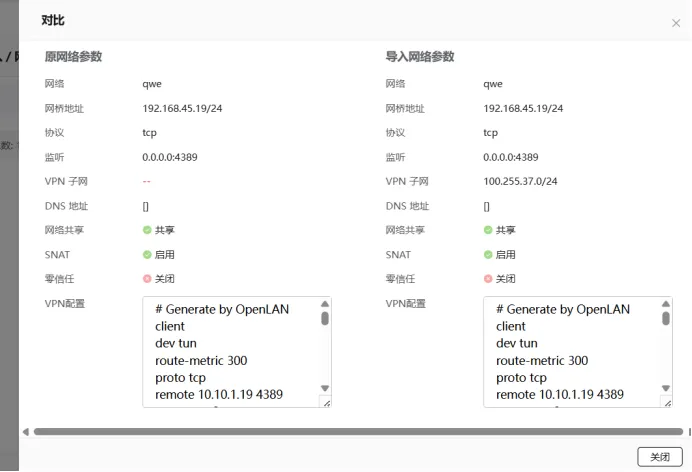692x472 pixels.
Task: Click red 零信任 关闭 icon in 原网络参数
Action: point(147,279)
